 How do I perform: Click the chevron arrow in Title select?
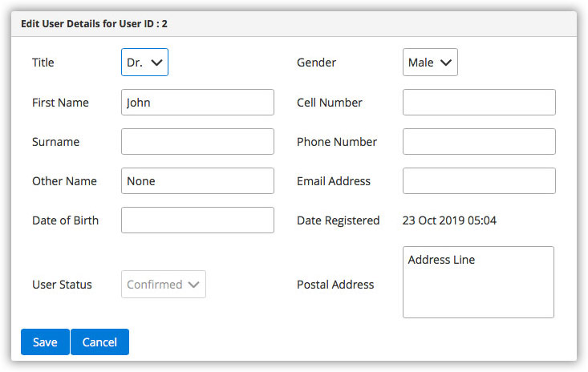pos(156,63)
